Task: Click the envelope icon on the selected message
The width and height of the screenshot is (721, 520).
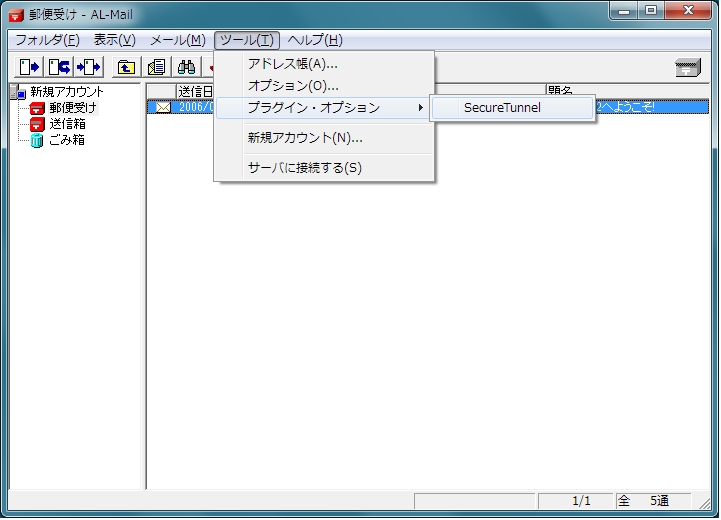Action: pos(163,107)
